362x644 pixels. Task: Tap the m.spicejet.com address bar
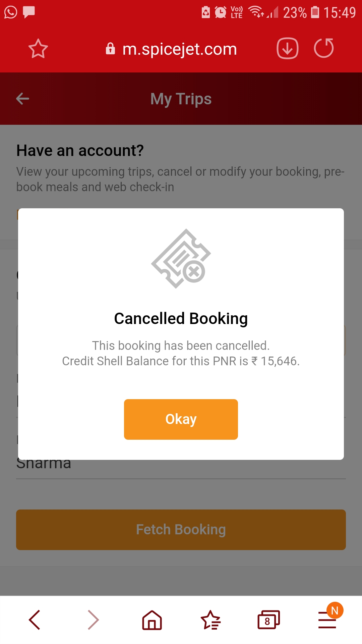180,49
